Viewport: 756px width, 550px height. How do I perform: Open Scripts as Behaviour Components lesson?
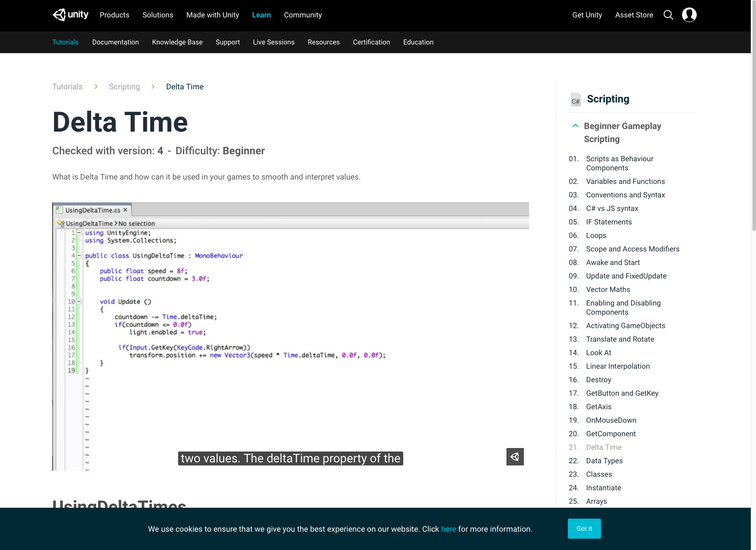pyautogui.click(x=620, y=163)
